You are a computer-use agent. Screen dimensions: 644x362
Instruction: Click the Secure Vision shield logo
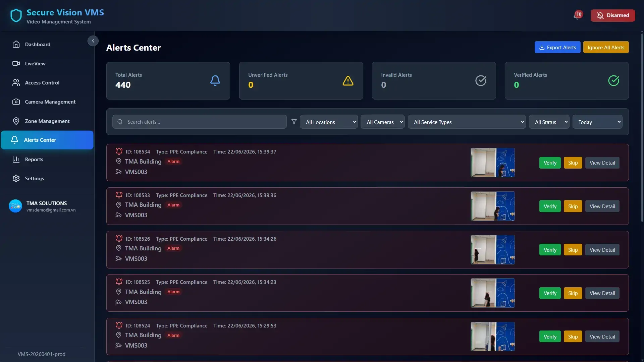(16, 15)
